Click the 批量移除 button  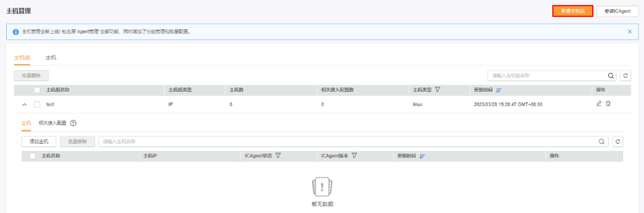tap(78, 142)
